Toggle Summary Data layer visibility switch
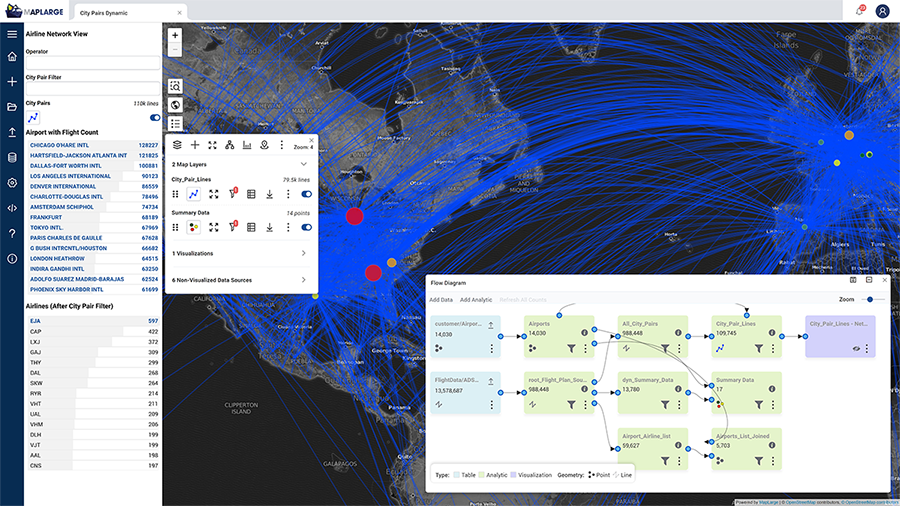Viewport: 900px width, 506px height. [307, 227]
